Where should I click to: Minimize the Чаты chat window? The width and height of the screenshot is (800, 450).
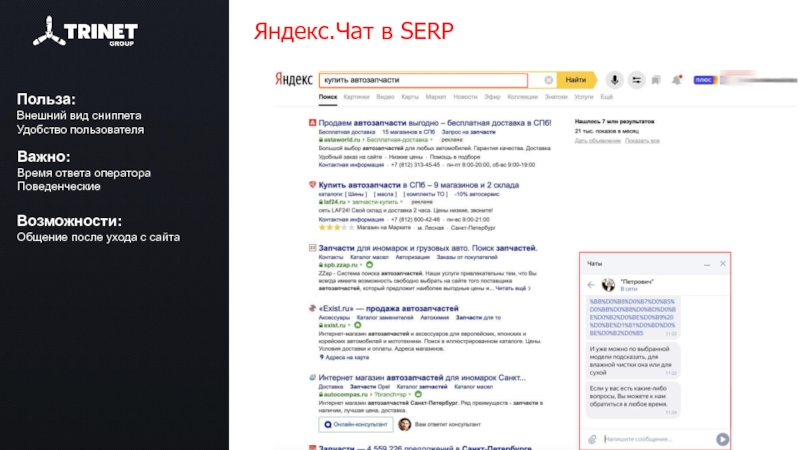[x=707, y=264]
